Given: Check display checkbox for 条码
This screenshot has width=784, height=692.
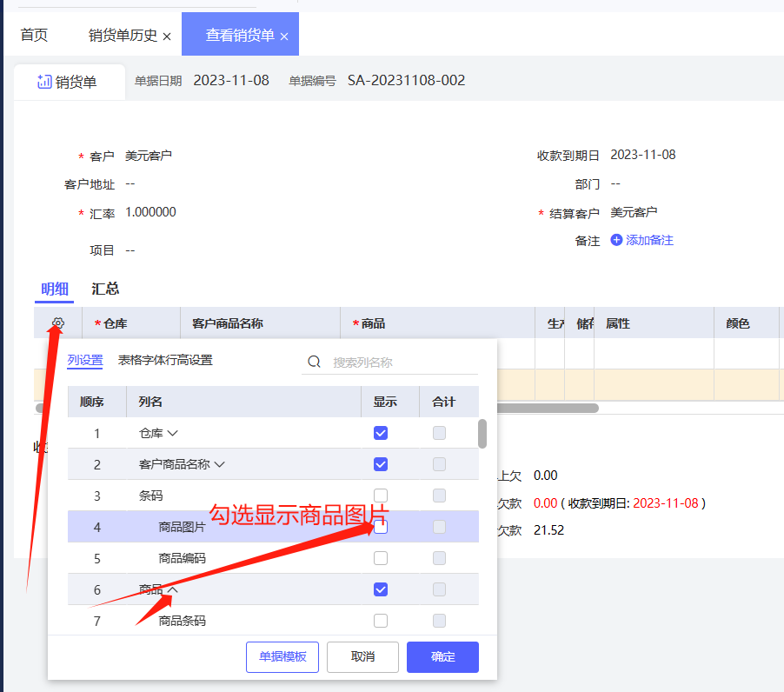Looking at the screenshot, I should [381, 496].
